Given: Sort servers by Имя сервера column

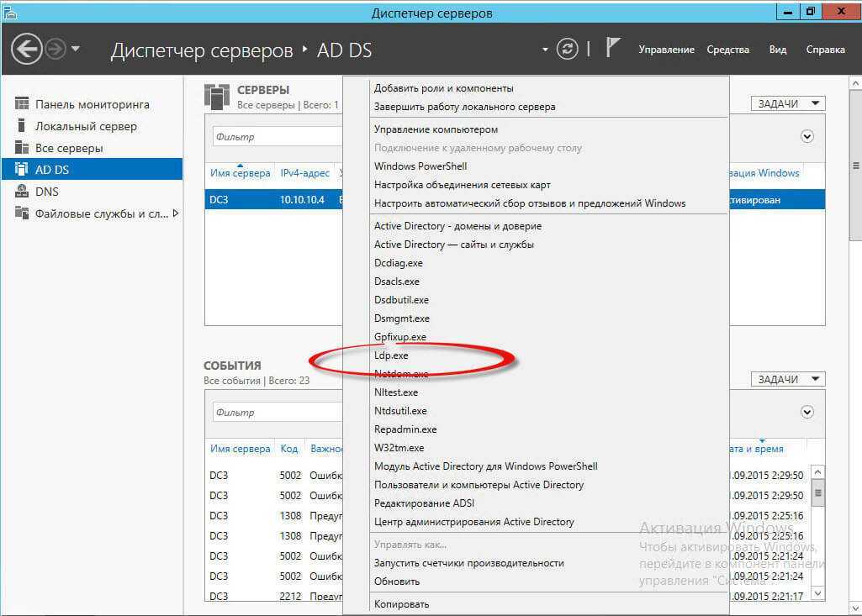Looking at the screenshot, I should (241, 173).
